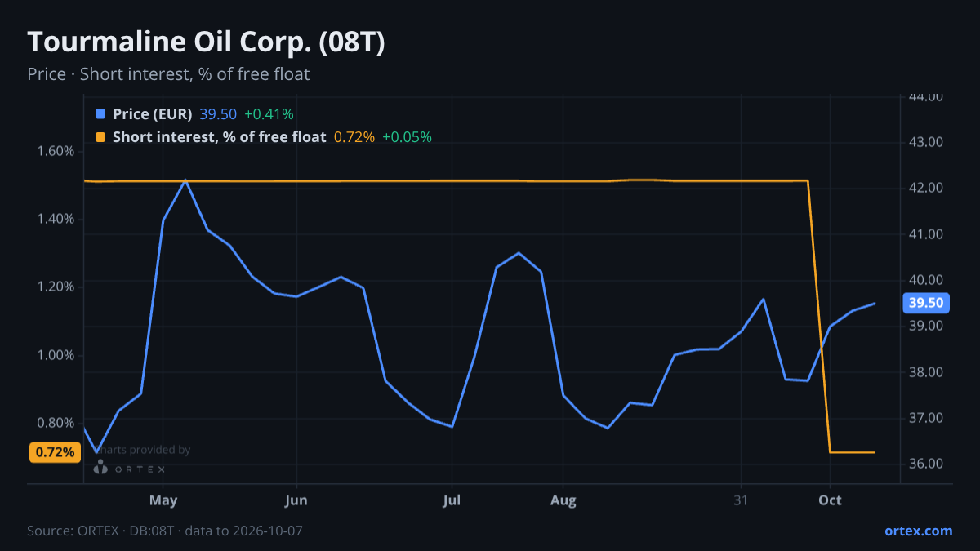The width and height of the screenshot is (980, 551).
Task: Select the 'Short interest, % of free float' legend label
Action: tap(220, 137)
